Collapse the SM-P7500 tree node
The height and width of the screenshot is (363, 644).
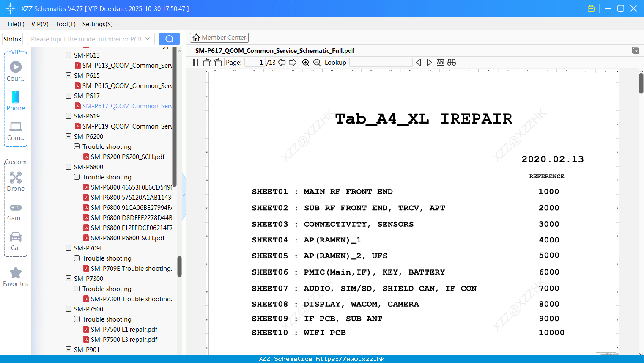pos(69,309)
